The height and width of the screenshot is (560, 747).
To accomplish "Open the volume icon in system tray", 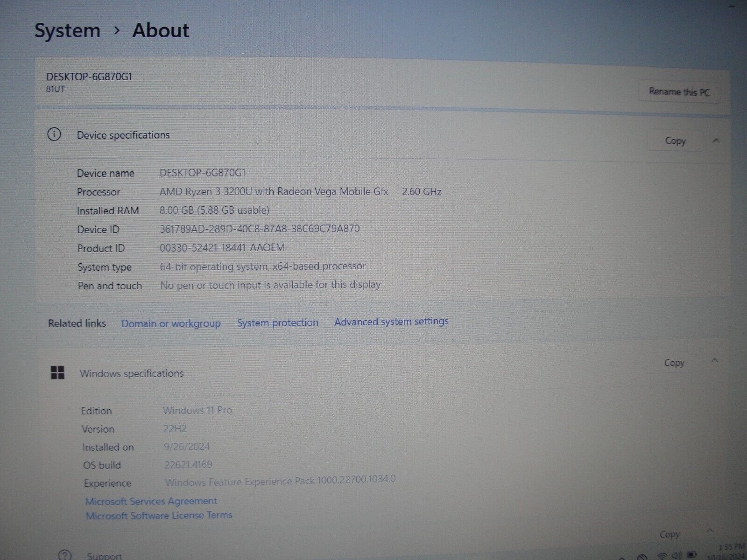I will click(676, 556).
